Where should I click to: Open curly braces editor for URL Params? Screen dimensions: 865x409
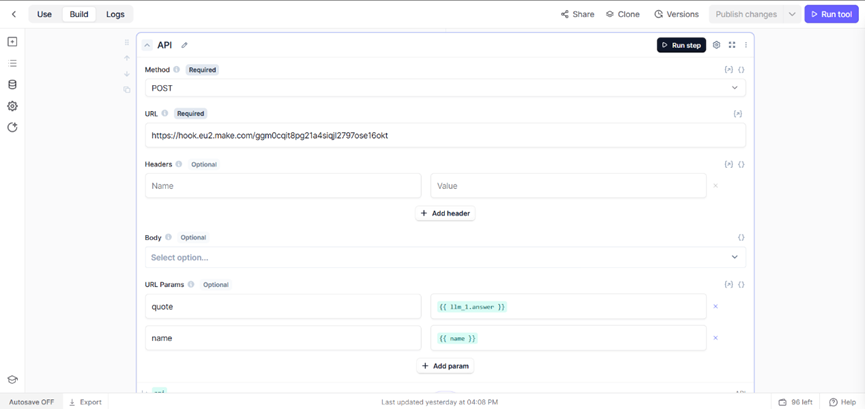tap(741, 285)
